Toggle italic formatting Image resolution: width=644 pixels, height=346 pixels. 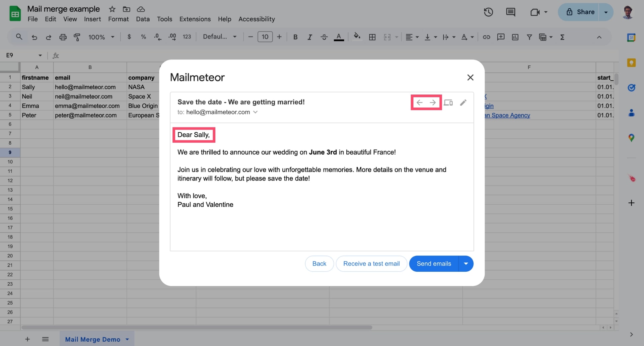pos(310,37)
